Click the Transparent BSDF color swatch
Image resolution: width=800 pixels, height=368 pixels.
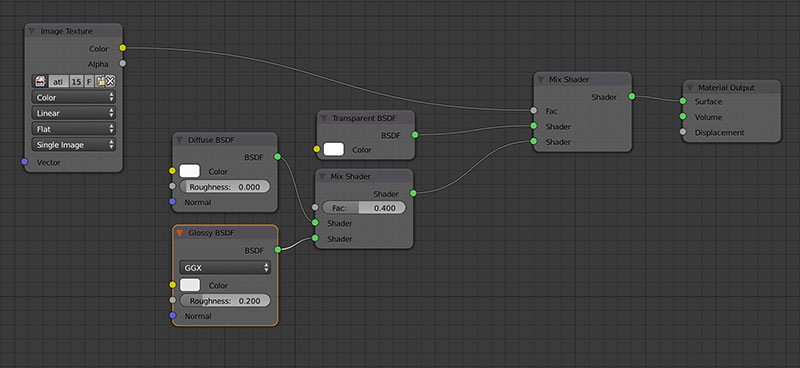point(334,150)
